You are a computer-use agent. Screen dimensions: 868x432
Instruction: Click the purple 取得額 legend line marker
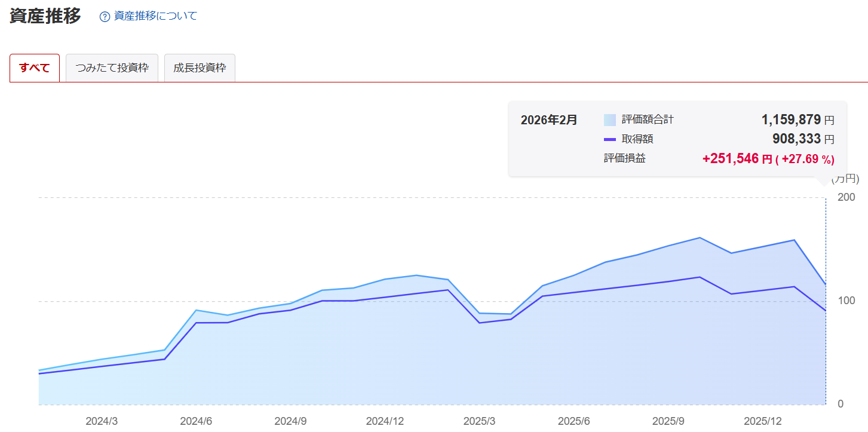[x=609, y=139]
